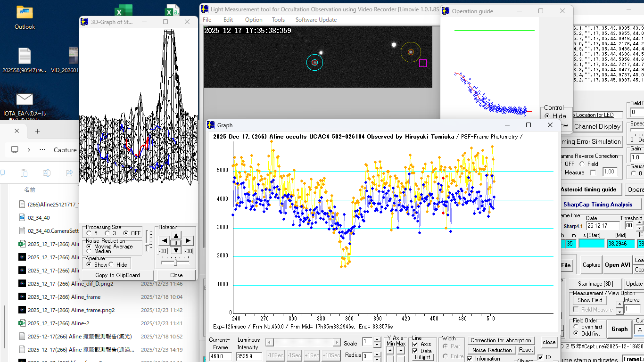The image size is (644, 362).
Task: Rotate 3D graph up with the up arrow
Action: click(x=176, y=235)
